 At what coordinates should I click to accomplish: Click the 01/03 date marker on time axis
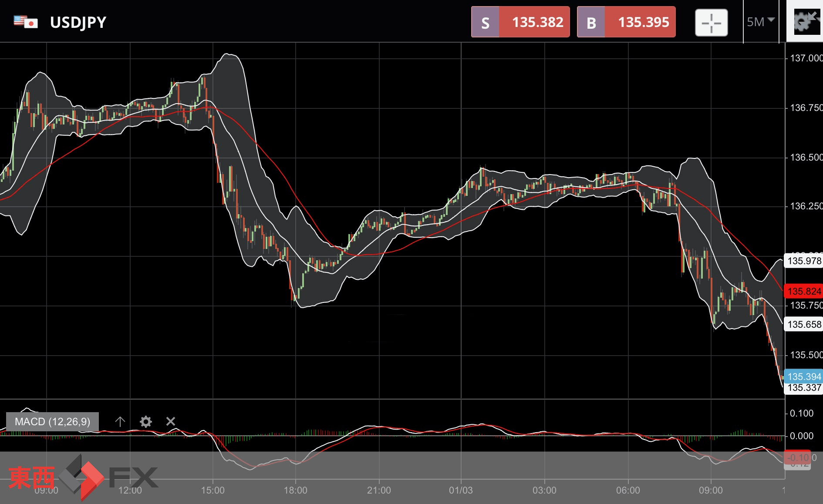(461, 490)
